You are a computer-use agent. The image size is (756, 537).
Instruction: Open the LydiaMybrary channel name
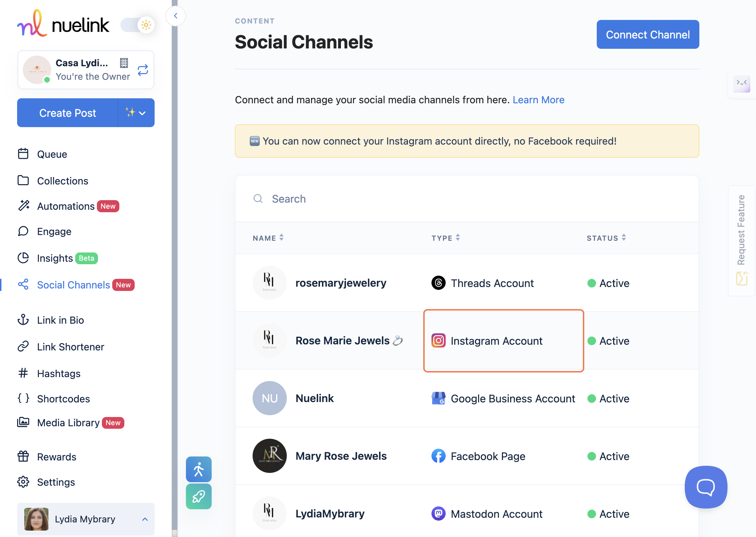(330, 514)
